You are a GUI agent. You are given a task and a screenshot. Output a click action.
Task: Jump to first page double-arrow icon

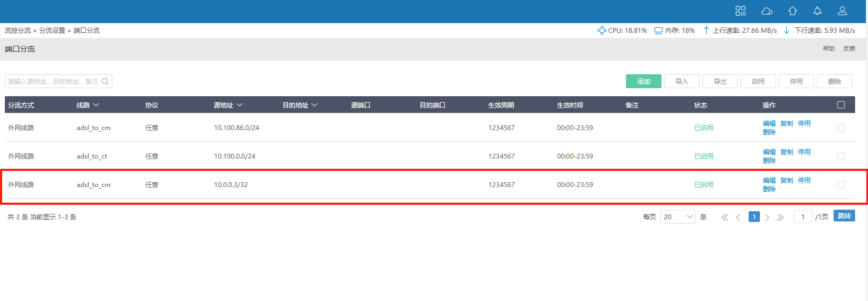(724, 217)
